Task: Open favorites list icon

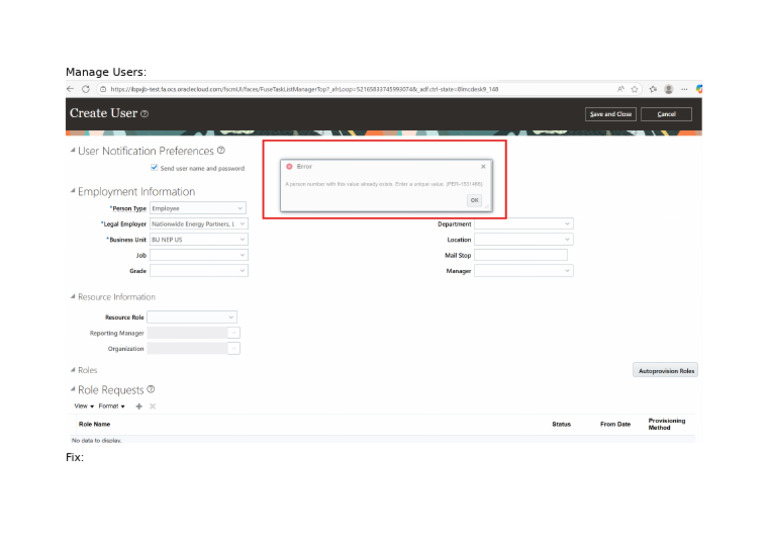Action: tap(653, 89)
